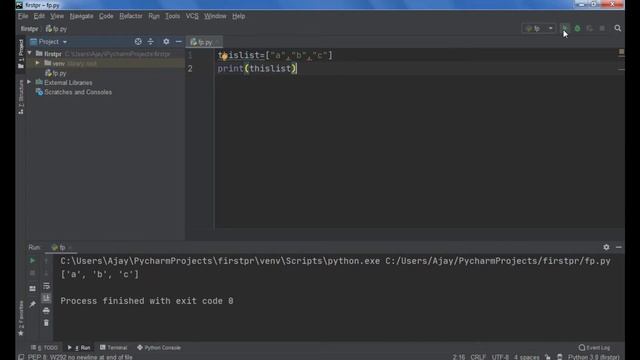Open the Help menu
640x360 pixels.
(238, 16)
